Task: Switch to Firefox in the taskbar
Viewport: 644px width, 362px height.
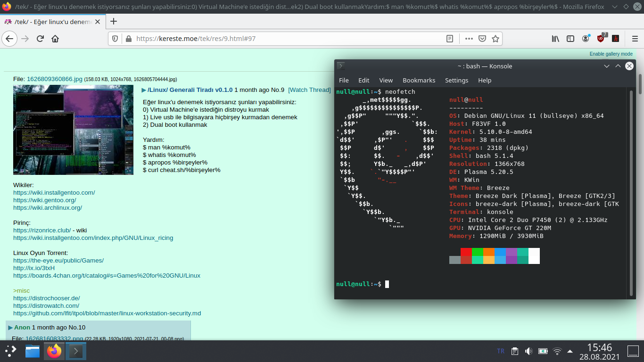Action: (x=54, y=351)
